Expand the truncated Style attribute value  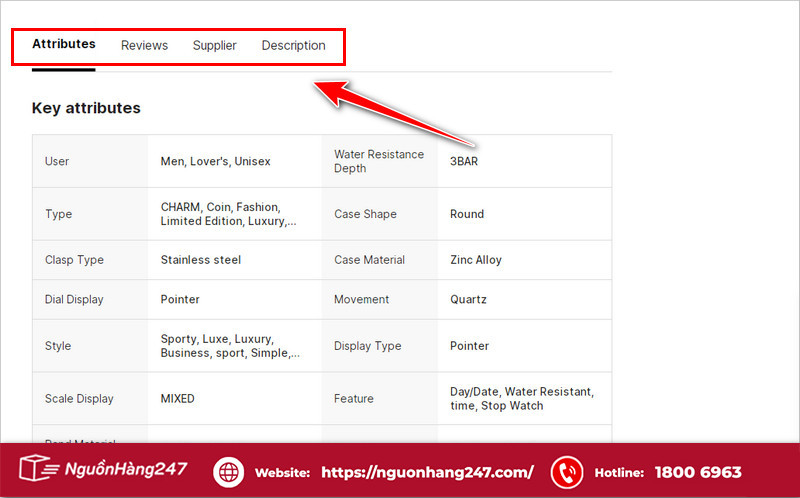[x=230, y=346]
